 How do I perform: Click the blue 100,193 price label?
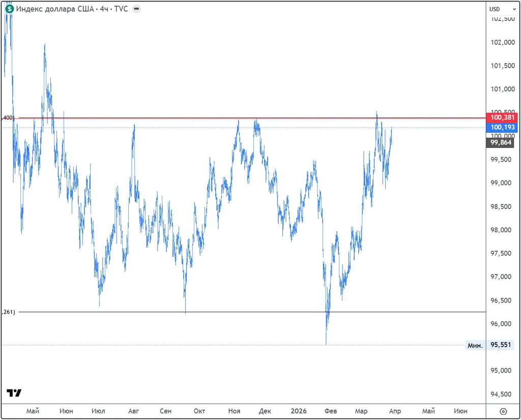[x=503, y=127]
